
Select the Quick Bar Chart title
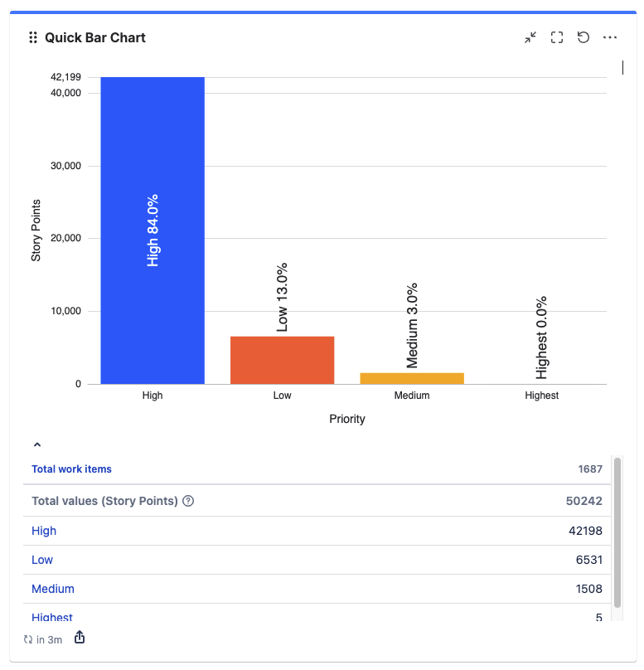96,37
